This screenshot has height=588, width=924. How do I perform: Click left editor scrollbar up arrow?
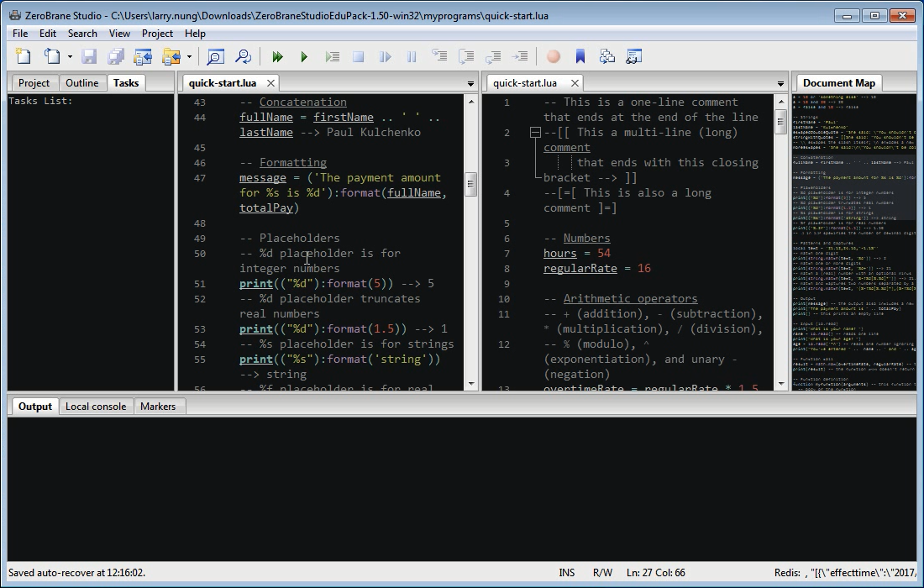tap(471, 102)
